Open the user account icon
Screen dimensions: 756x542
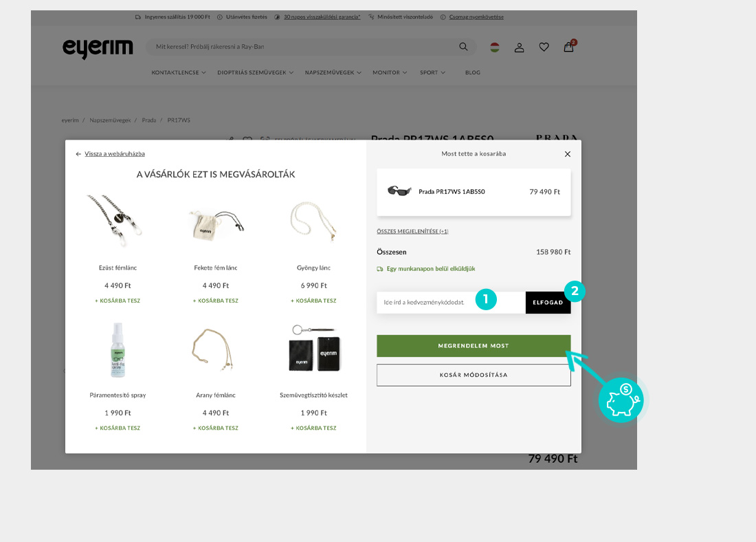pyautogui.click(x=520, y=47)
